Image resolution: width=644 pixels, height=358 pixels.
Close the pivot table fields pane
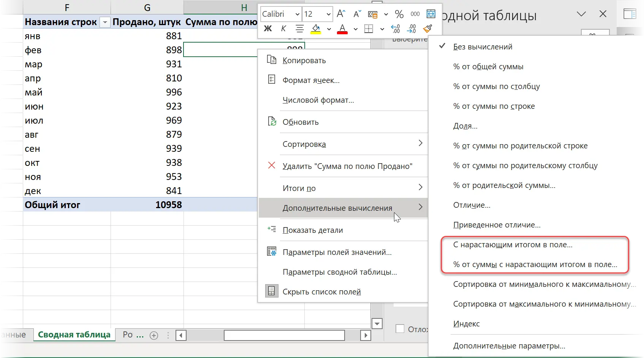point(603,14)
